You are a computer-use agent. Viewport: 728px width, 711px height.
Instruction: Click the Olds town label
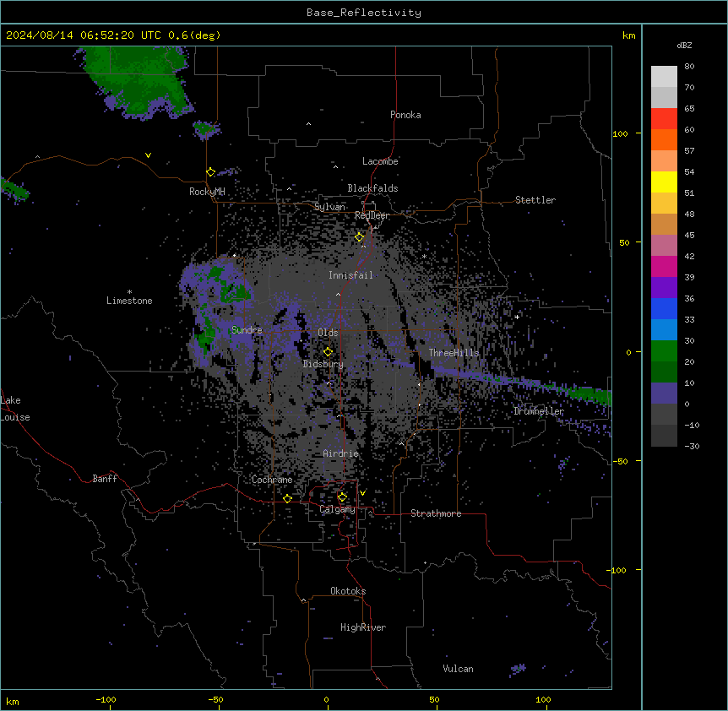click(328, 333)
